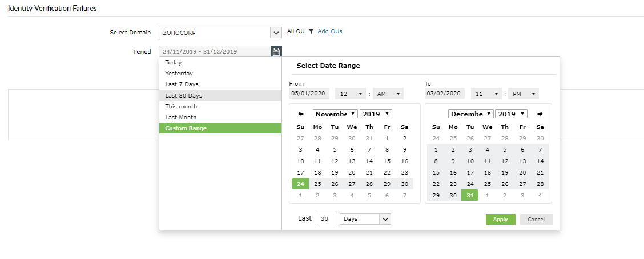Viewport: 644px width, 259px height.
Task: Click the Apply button
Action: (500, 220)
